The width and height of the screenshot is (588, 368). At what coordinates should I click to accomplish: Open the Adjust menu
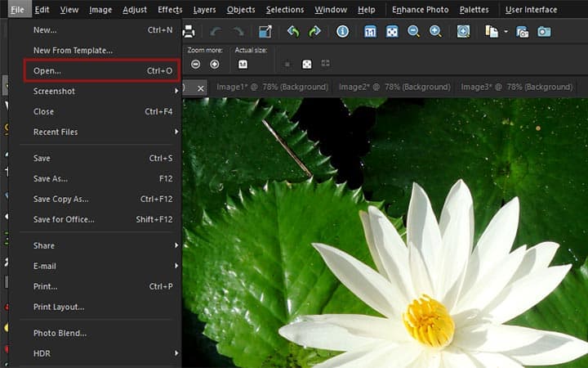(135, 9)
